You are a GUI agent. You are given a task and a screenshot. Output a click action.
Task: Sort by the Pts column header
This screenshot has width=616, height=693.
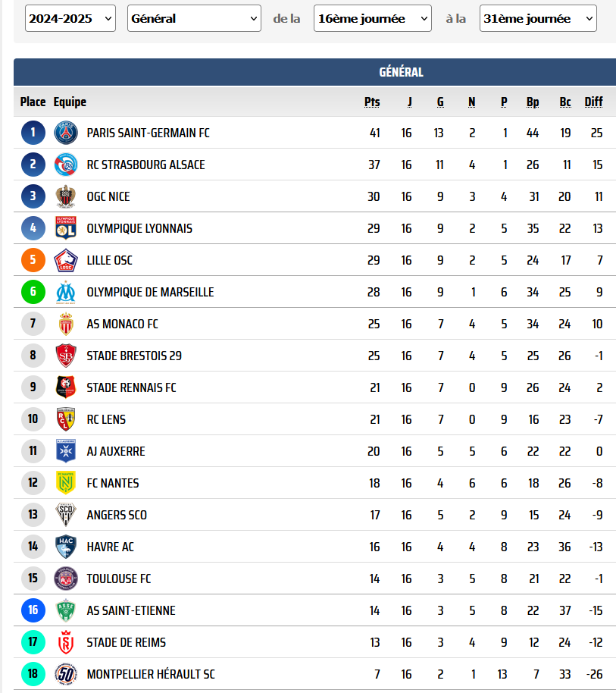(372, 102)
